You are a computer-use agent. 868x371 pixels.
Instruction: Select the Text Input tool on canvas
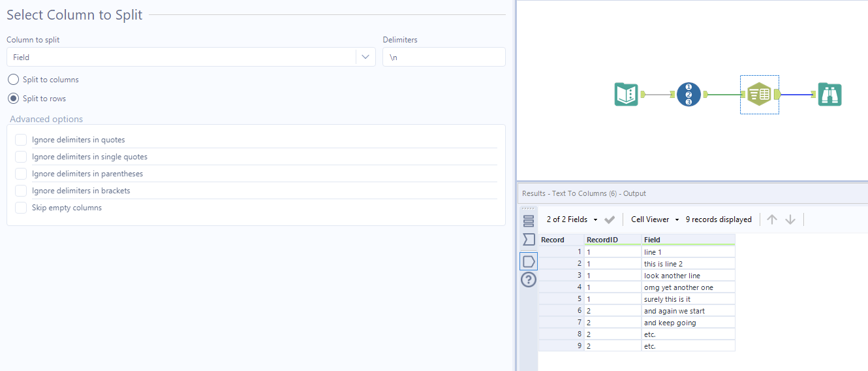626,95
